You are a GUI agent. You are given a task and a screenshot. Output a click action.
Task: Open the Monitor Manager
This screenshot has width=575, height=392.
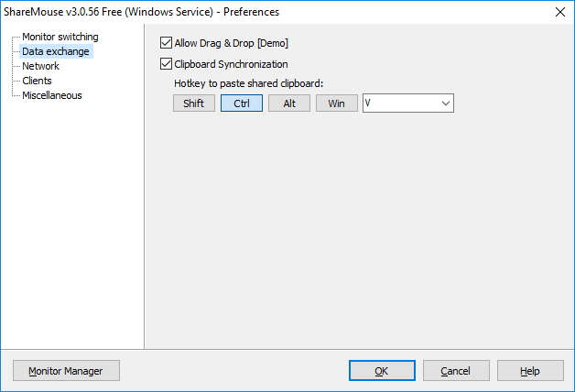click(x=66, y=371)
